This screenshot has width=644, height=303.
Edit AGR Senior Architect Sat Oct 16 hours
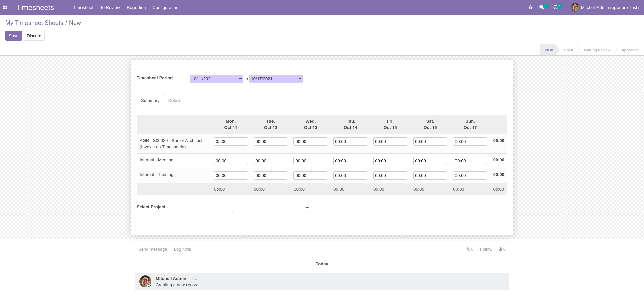[430, 142]
